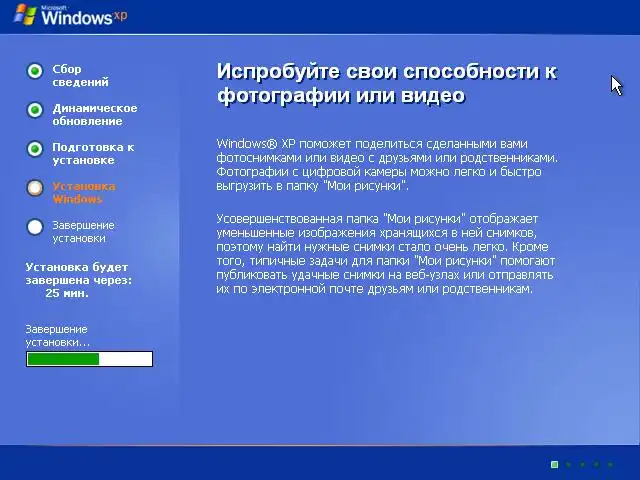The image size is (640, 480).
Task: Click the installation progress bar
Action: coord(89,359)
